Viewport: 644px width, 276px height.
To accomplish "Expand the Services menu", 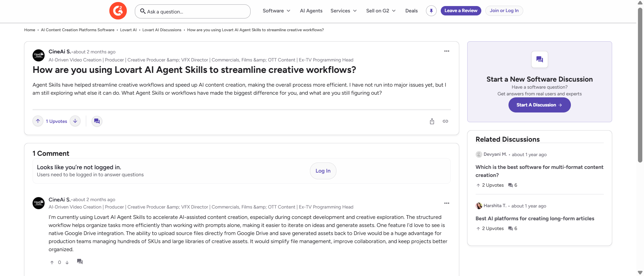I will click(x=343, y=11).
